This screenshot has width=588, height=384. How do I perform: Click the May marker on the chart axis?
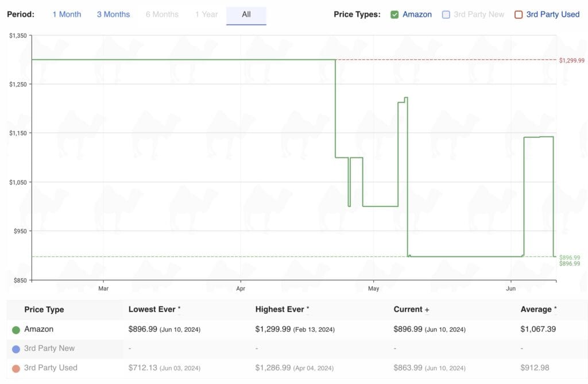(x=373, y=288)
